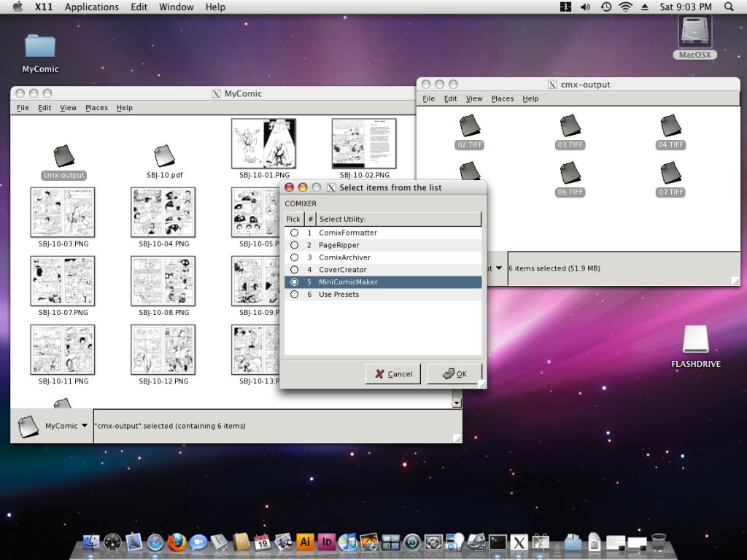The height and width of the screenshot is (560, 747).
Task: Open the FLASHDRIVE desktop icon
Action: 695,341
